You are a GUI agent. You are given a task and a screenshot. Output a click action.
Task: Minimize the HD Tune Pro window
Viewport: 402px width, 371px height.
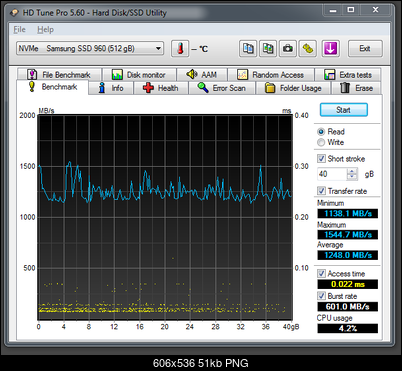point(333,10)
